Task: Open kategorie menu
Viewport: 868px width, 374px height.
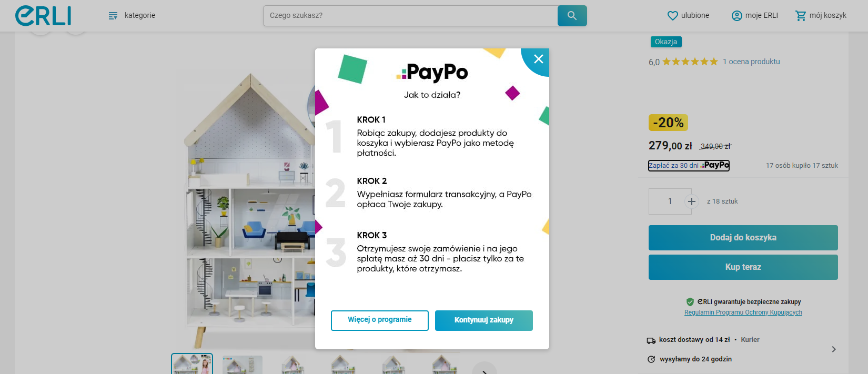Action: pyautogui.click(x=132, y=16)
